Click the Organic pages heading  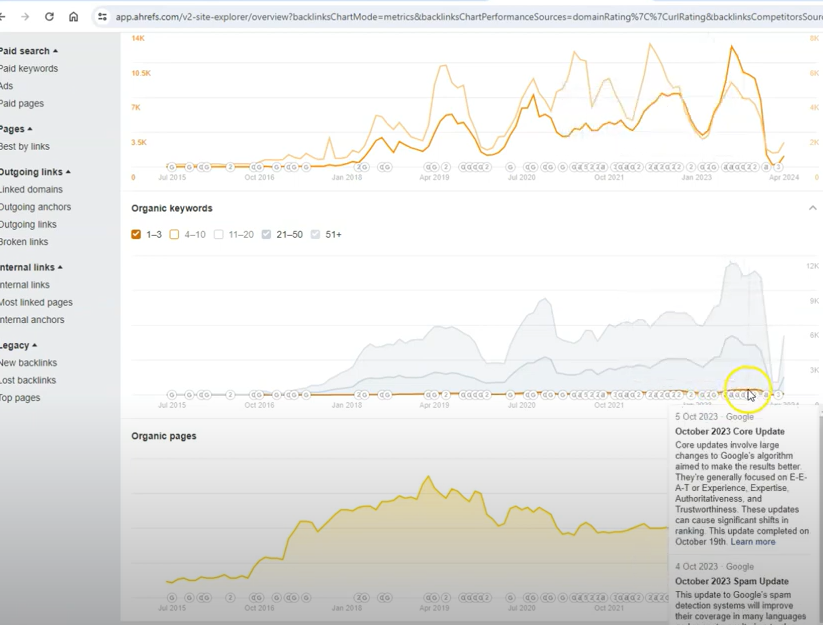click(x=164, y=436)
